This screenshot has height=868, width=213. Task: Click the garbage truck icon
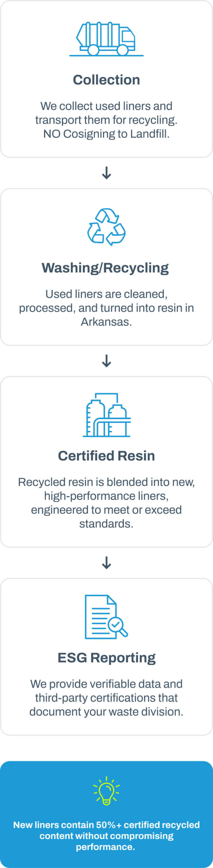(x=106, y=39)
